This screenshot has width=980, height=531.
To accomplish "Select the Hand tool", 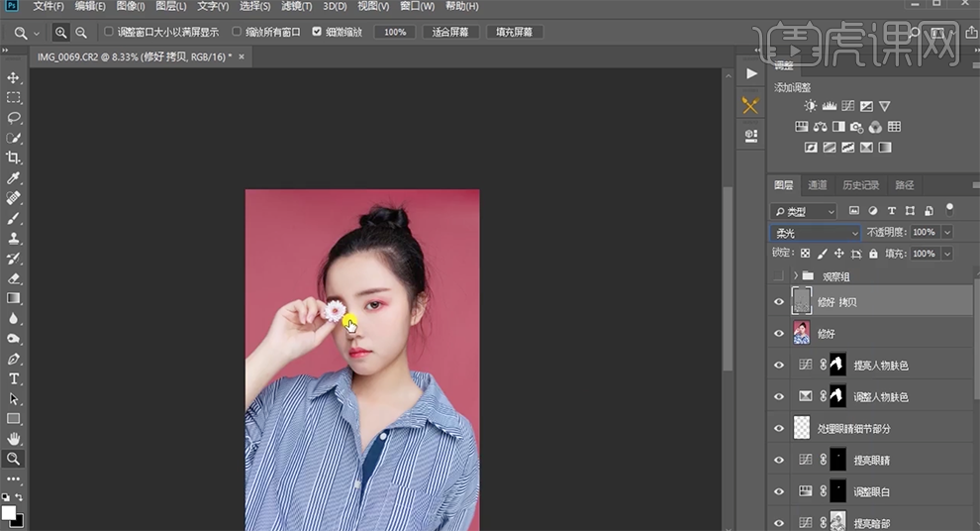I will point(14,439).
